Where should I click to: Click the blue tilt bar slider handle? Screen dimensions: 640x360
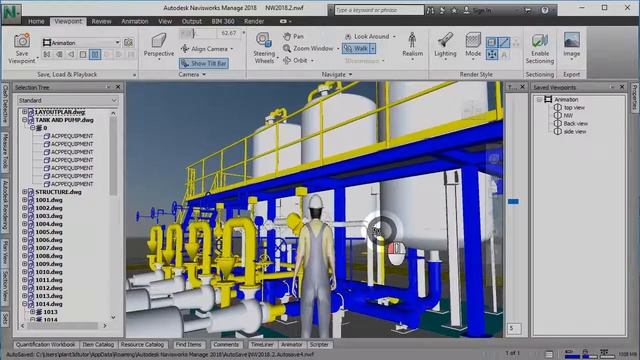(x=513, y=202)
